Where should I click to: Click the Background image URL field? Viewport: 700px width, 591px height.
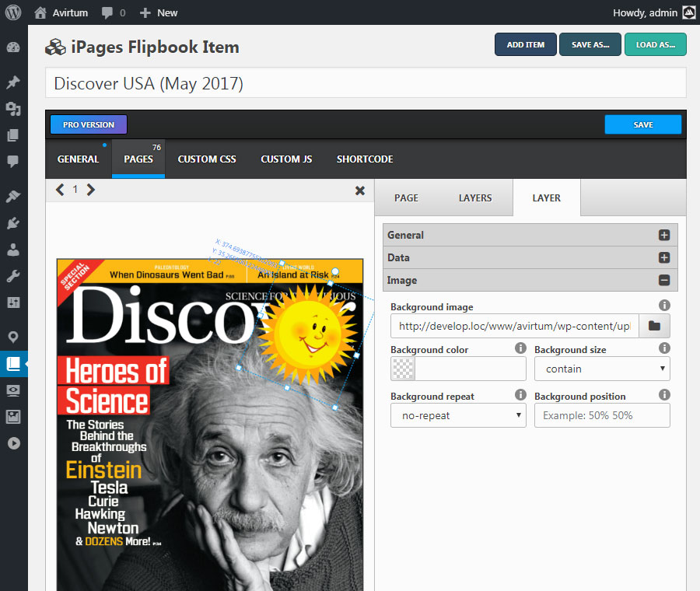(515, 326)
